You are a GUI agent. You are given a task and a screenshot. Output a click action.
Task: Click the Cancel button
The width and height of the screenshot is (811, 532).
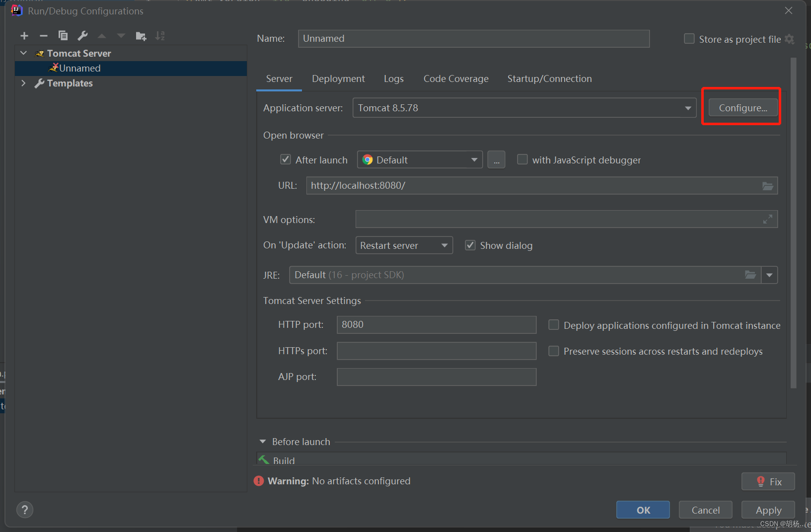706,510
